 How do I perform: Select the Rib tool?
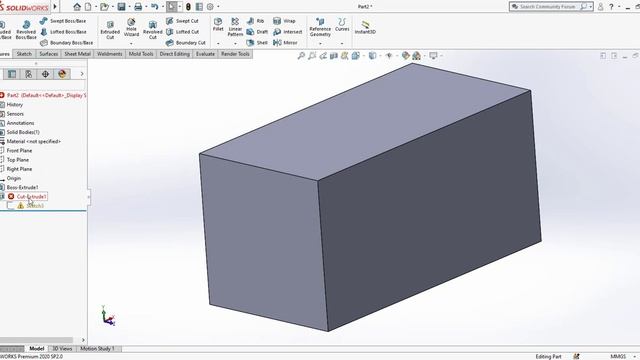256,21
